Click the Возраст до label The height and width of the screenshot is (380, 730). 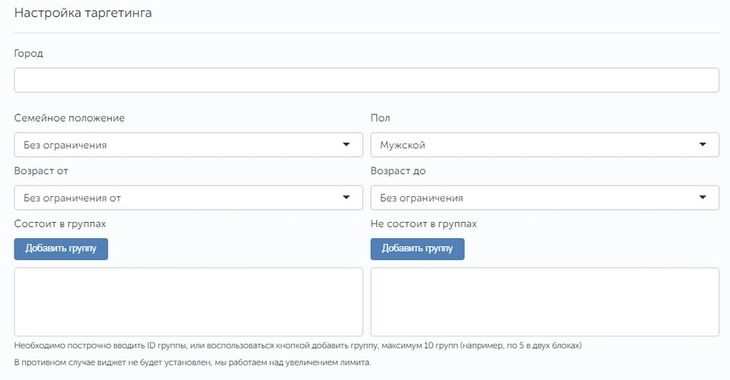coord(398,171)
